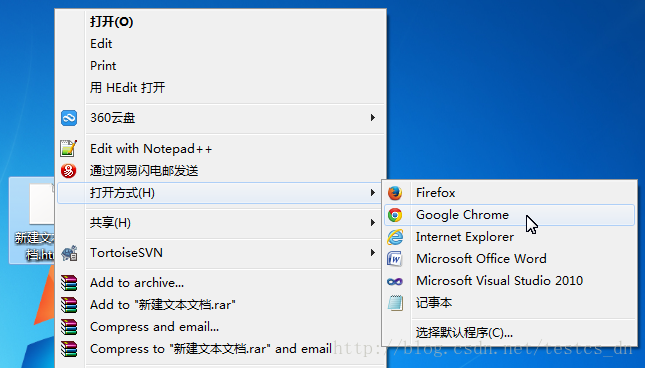This screenshot has height=368, width=645.
Task: Expand the 360云盘 submenu arrow
Action: coord(373,118)
